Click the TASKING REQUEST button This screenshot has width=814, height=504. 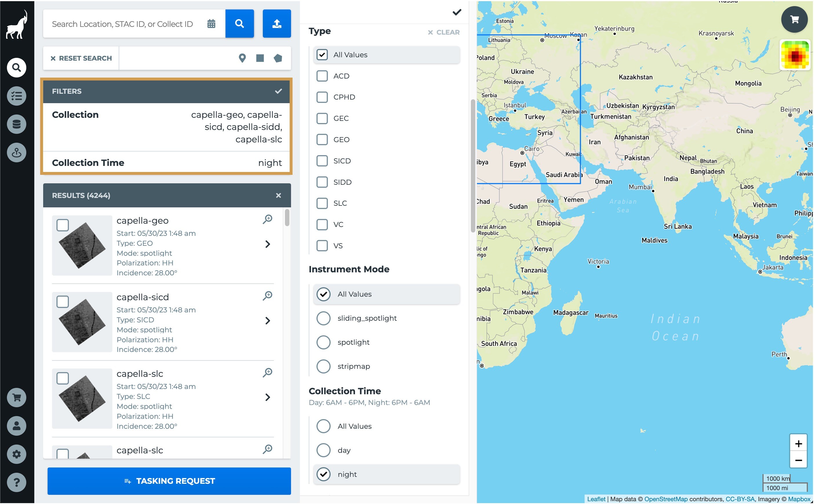coord(169,481)
